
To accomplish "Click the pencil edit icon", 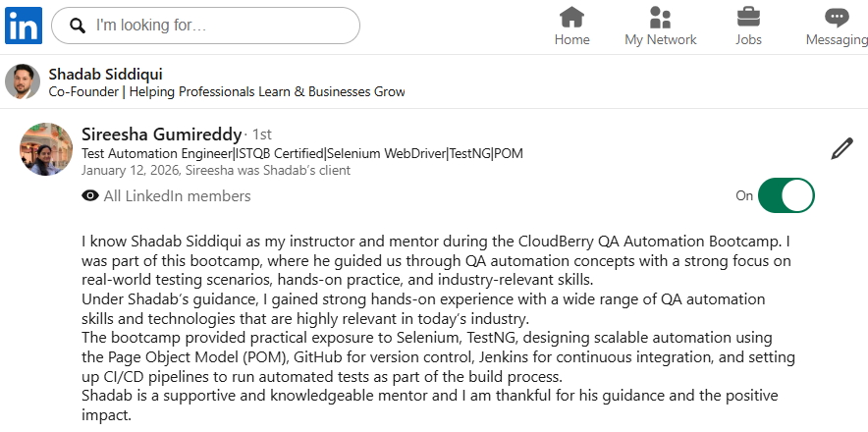I will (x=841, y=148).
